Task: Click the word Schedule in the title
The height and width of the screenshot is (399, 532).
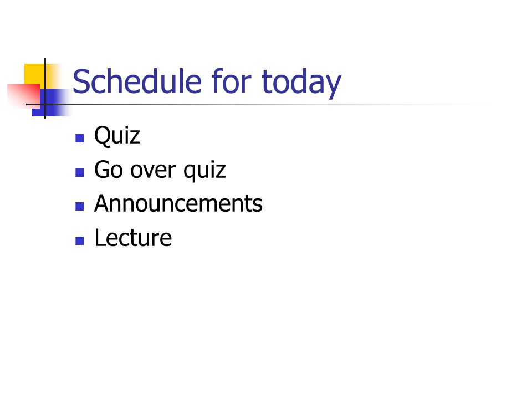Action: click(x=137, y=81)
